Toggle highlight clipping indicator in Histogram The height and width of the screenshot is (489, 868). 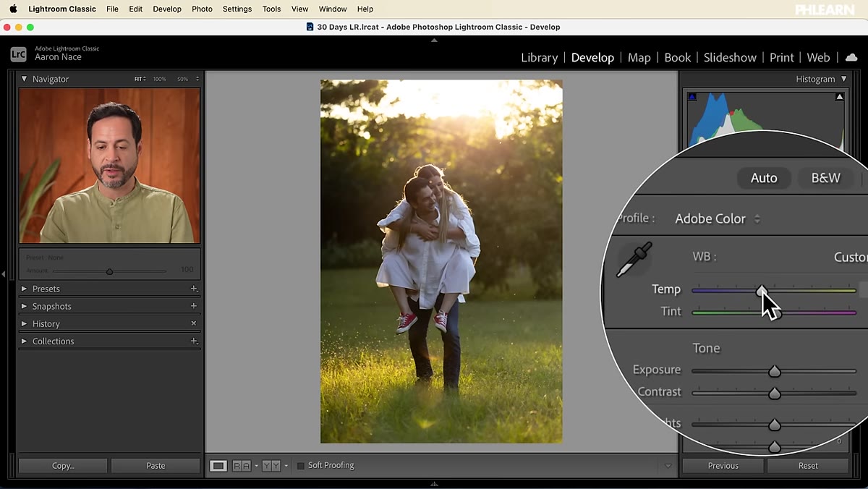click(840, 96)
